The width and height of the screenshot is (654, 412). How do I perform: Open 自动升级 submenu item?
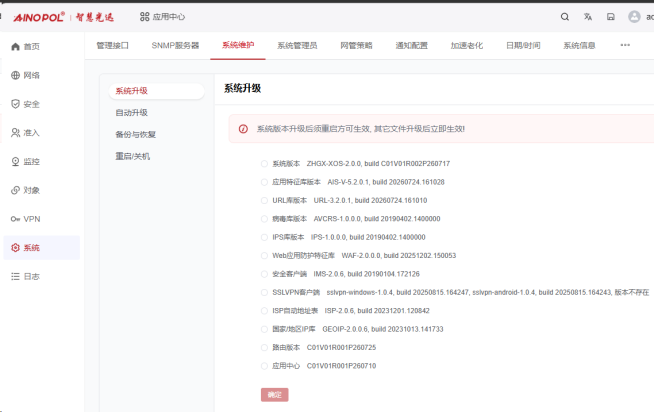[131, 113]
